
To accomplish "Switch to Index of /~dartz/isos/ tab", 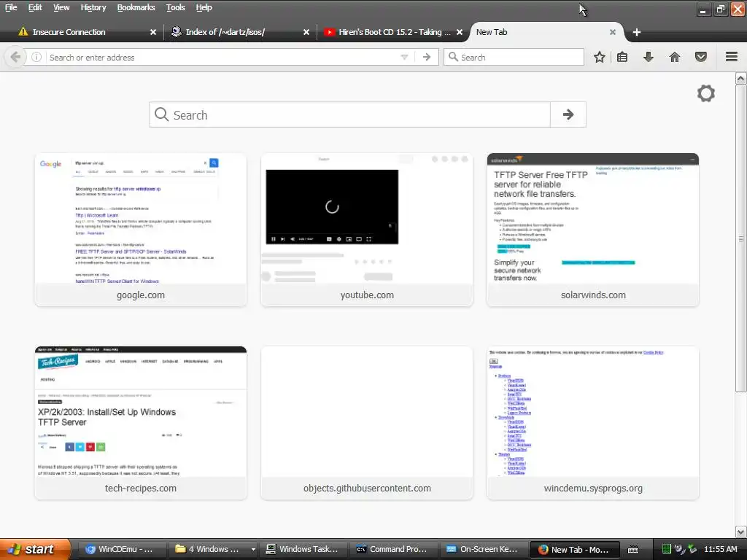I will click(239, 32).
